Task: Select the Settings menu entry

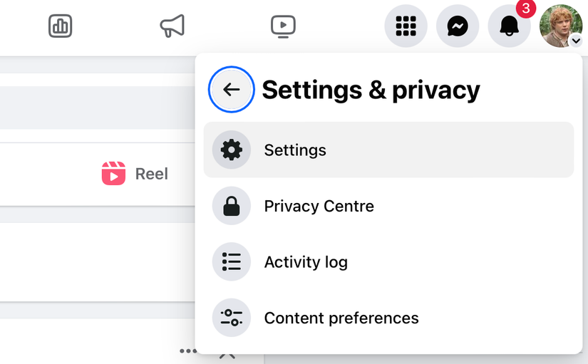Action: coord(295,150)
